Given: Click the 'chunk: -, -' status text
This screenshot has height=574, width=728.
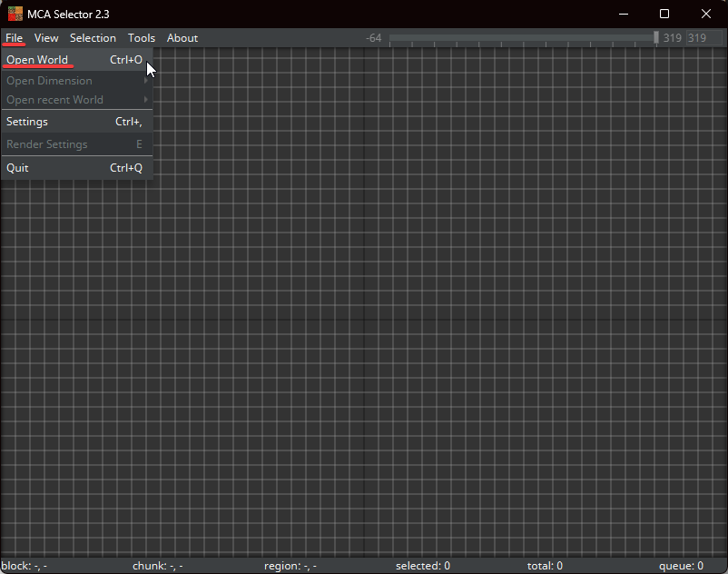Looking at the screenshot, I should [158, 566].
